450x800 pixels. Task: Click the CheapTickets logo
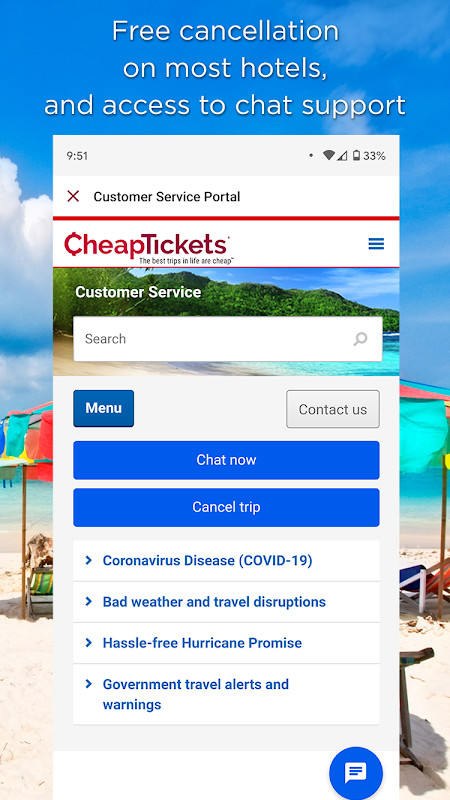pos(148,247)
